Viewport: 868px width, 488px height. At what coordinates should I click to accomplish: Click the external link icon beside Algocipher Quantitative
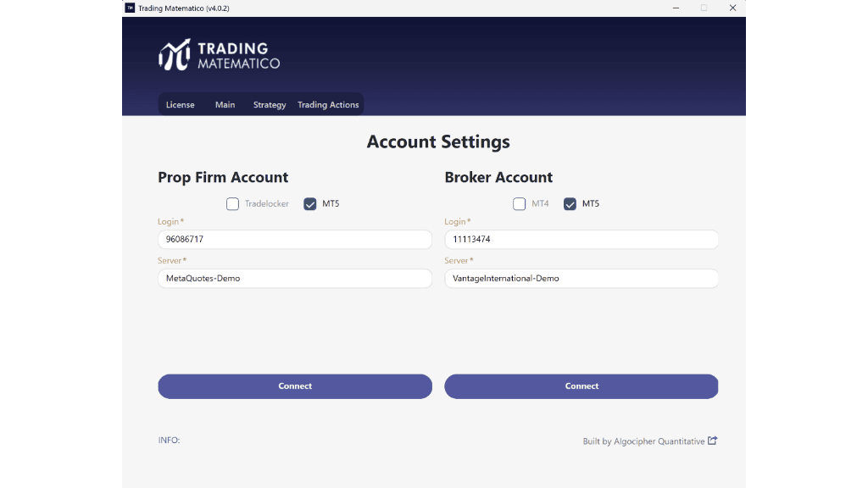713,441
